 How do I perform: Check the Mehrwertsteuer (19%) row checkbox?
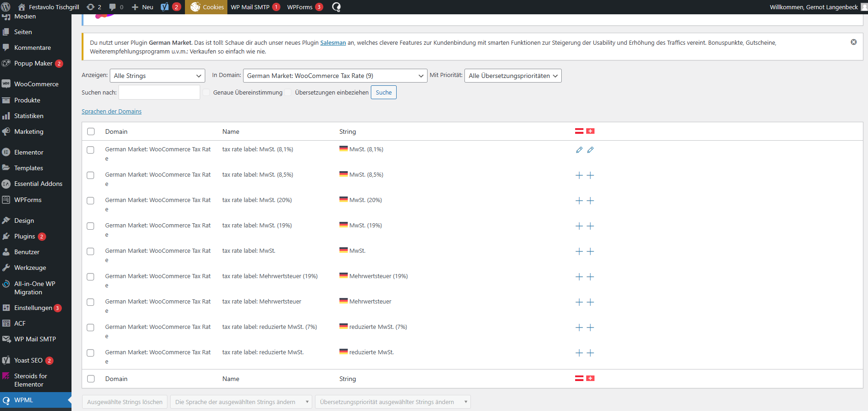tap(90, 277)
